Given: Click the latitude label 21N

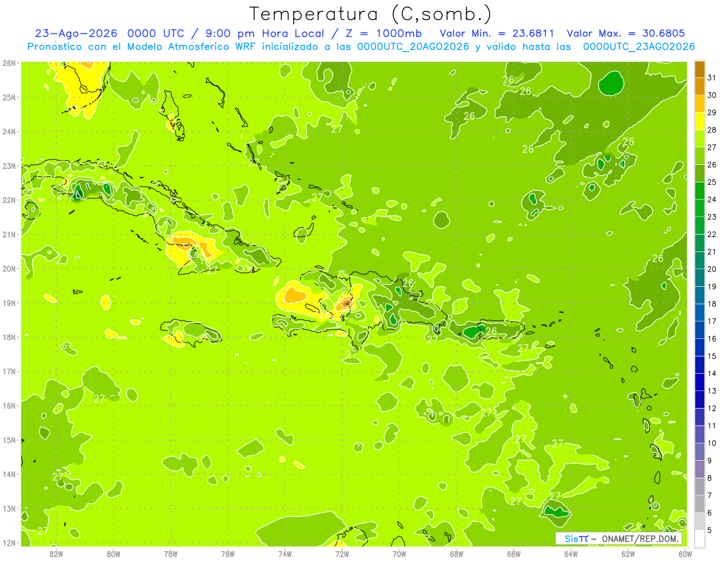Looking at the screenshot, I should pyautogui.click(x=9, y=235).
